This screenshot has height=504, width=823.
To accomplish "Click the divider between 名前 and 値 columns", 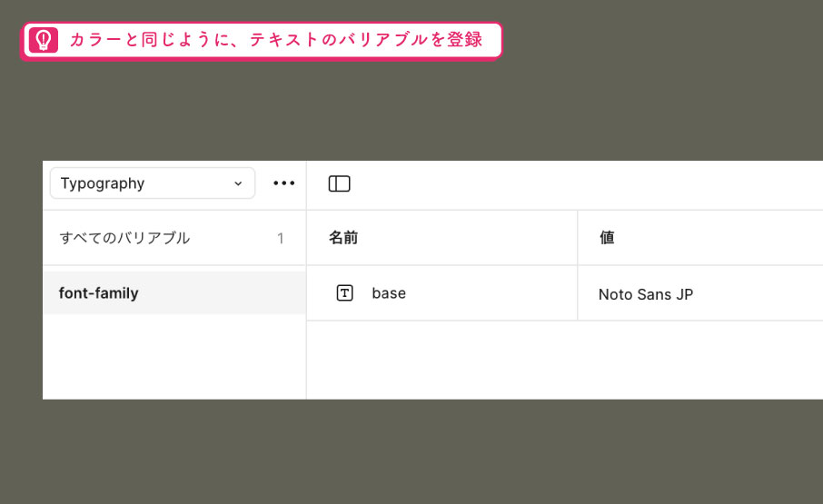I will click(x=578, y=265).
